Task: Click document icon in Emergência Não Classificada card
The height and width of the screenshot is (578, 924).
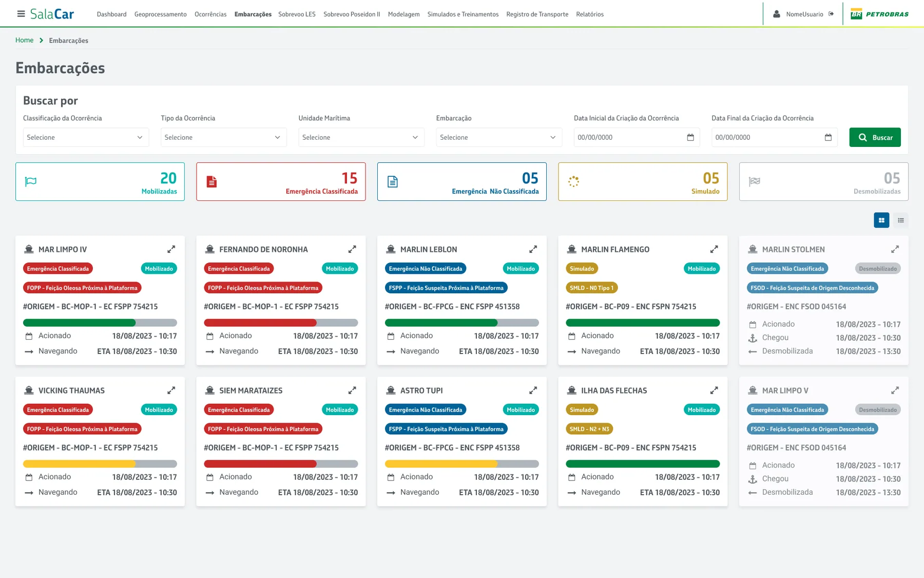Action: (393, 181)
